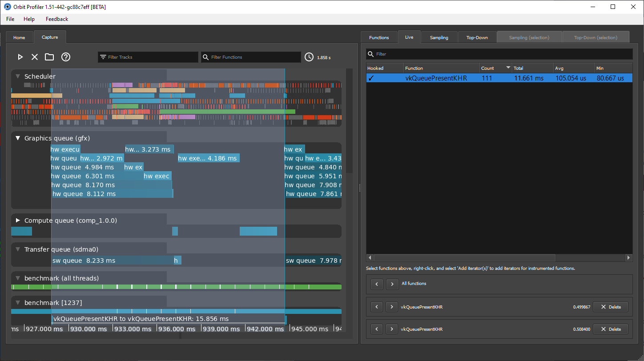Image resolution: width=644 pixels, height=361 pixels.
Task: Click the clock icon beside 1.858 s
Action: coord(309,57)
